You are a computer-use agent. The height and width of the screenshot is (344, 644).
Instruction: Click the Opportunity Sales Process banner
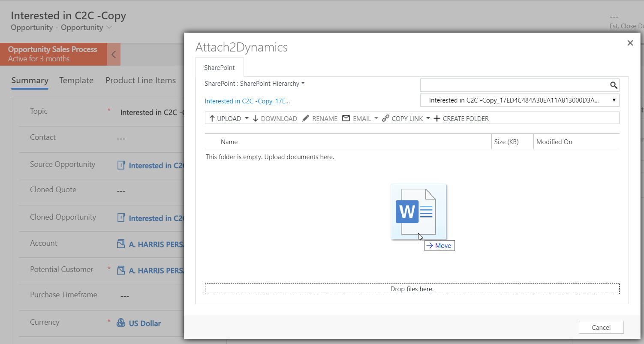click(x=53, y=54)
